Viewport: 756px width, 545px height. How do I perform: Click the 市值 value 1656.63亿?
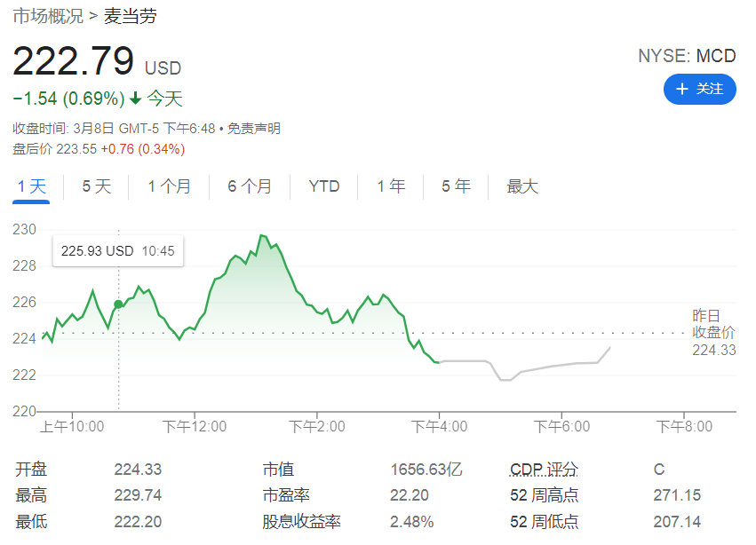tap(426, 470)
